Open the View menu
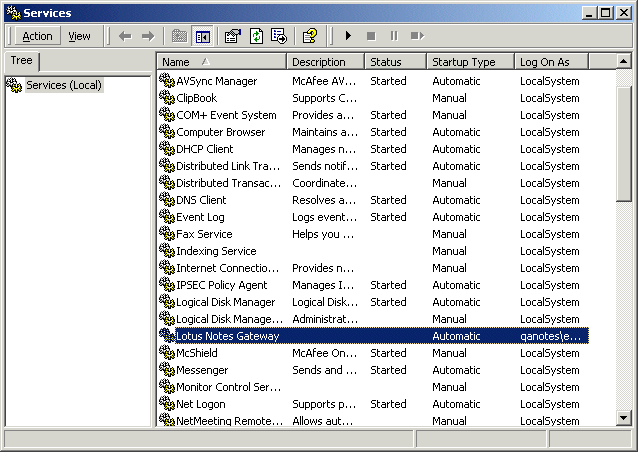The height and width of the screenshot is (452, 638). pyautogui.click(x=79, y=36)
